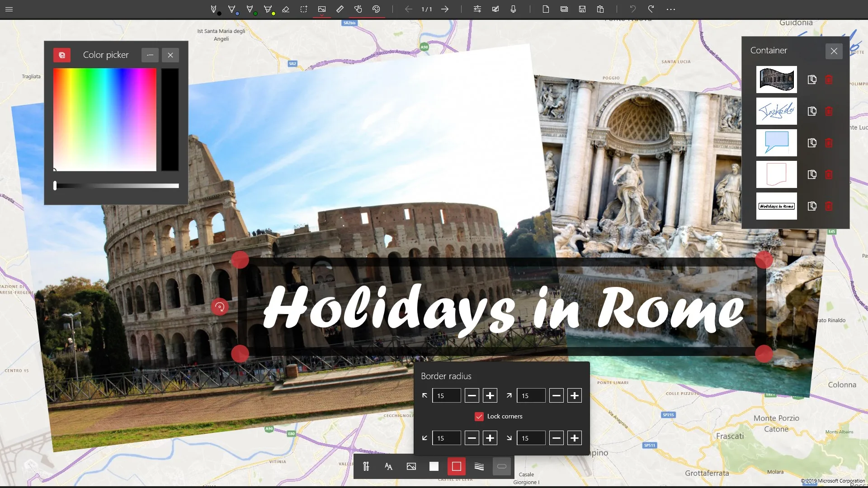Decrease the bottom-right border radius
The height and width of the screenshot is (488, 868).
coord(557,438)
